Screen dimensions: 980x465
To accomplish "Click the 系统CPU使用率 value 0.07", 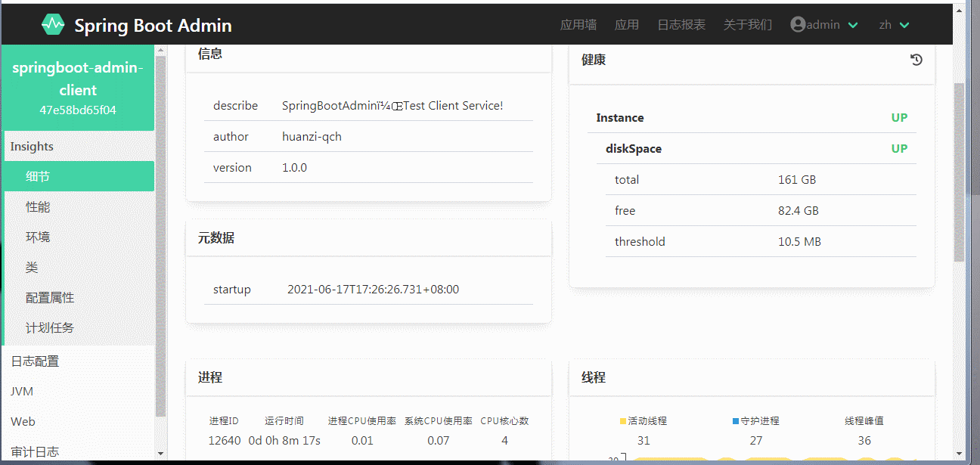I will (438, 440).
